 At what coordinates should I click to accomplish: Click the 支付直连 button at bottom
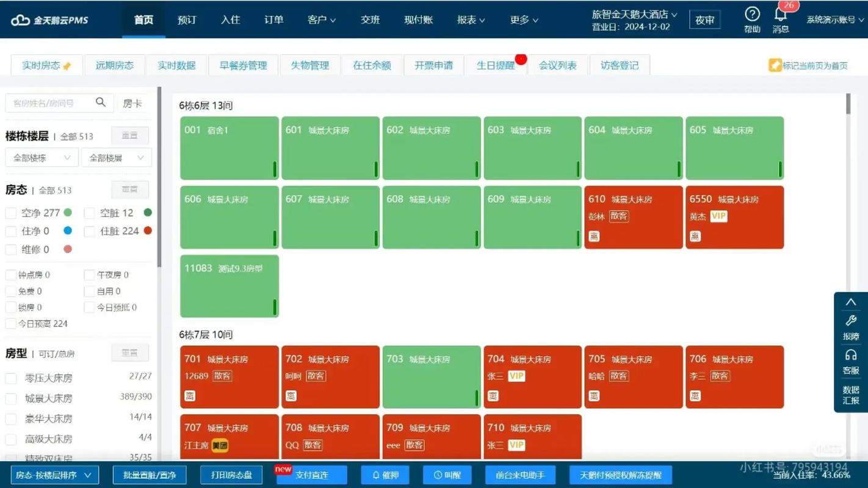pos(311,475)
